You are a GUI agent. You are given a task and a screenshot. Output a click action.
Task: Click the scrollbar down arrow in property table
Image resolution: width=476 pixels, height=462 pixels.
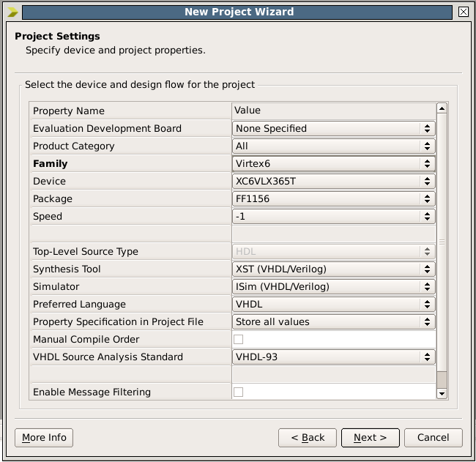[x=442, y=394]
